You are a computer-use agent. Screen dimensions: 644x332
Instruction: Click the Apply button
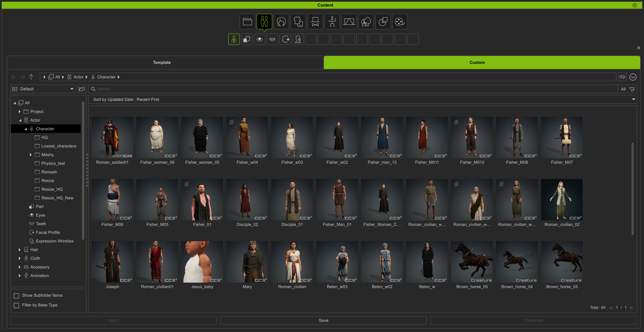point(113,320)
